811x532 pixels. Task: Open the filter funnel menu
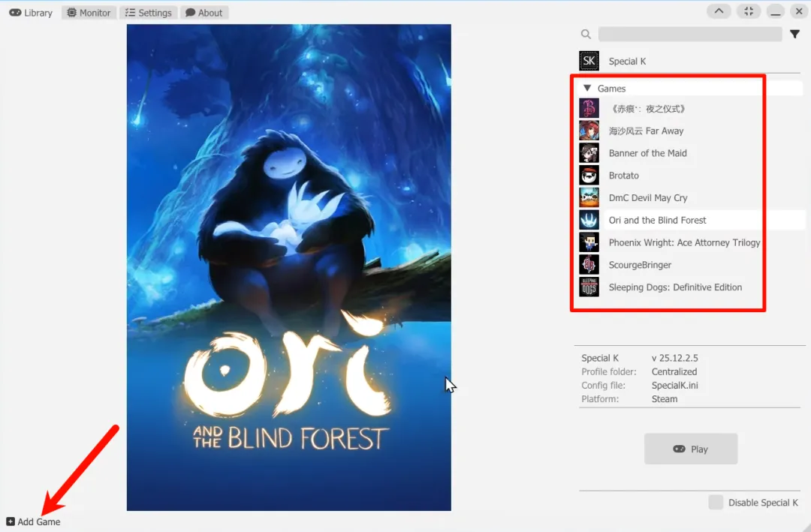click(x=795, y=34)
